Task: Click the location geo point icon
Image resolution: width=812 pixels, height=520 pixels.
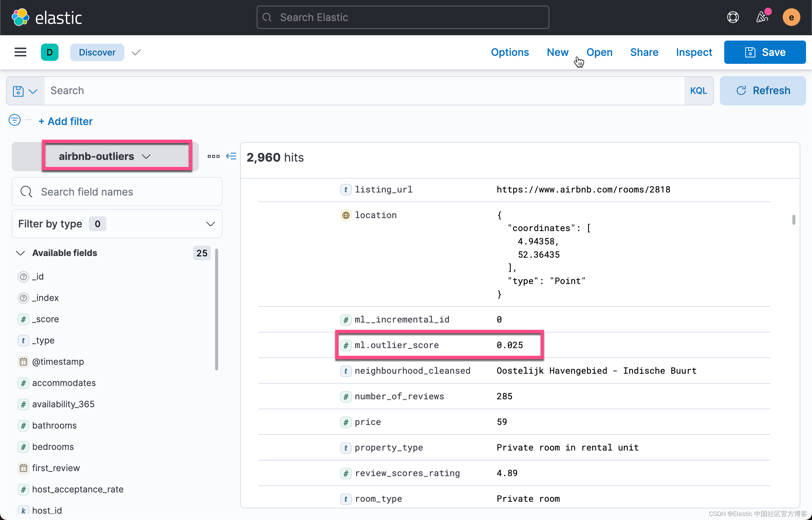Action: pyautogui.click(x=346, y=215)
